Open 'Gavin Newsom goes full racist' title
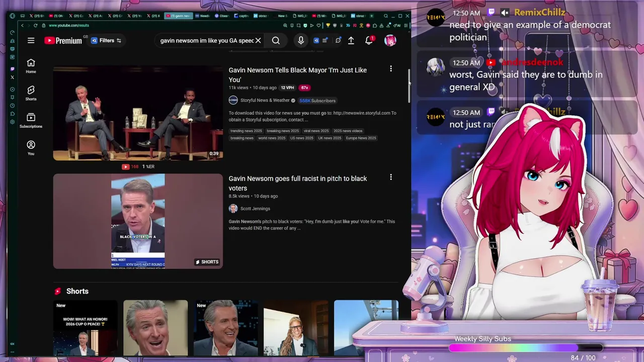Viewport: 644px width, 362px height. click(298, 183)
